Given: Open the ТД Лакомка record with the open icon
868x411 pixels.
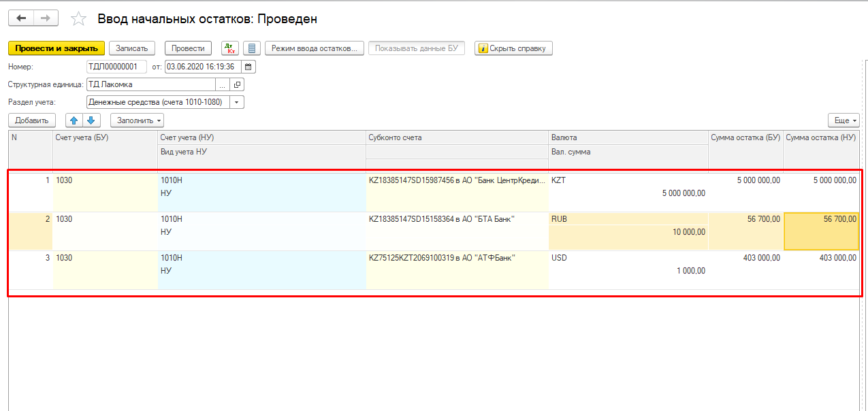Looking at the screenshot, I should (x=237, y=85).
